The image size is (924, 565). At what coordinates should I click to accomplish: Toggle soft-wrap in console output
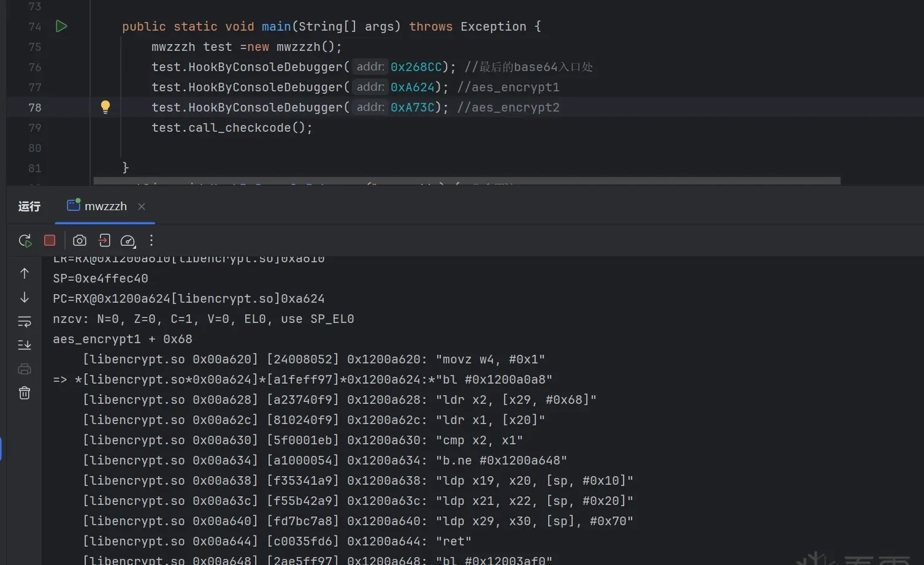point(25,321)
